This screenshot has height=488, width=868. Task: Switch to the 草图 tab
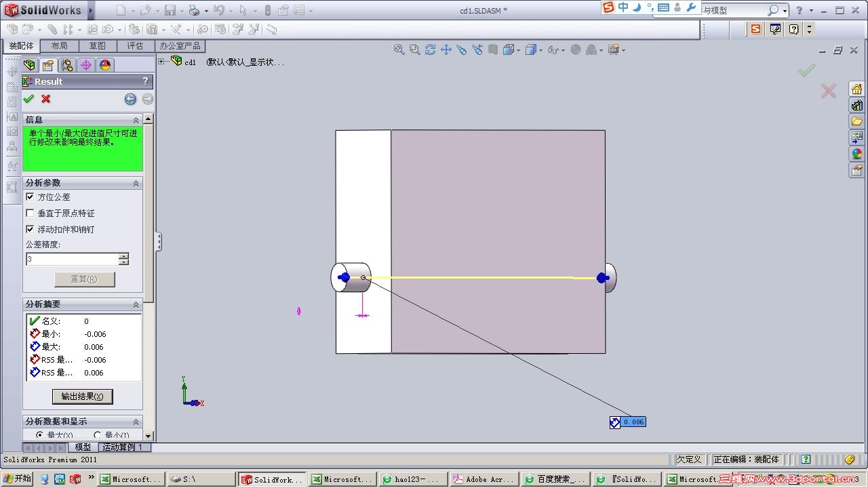tap(97, 46)
